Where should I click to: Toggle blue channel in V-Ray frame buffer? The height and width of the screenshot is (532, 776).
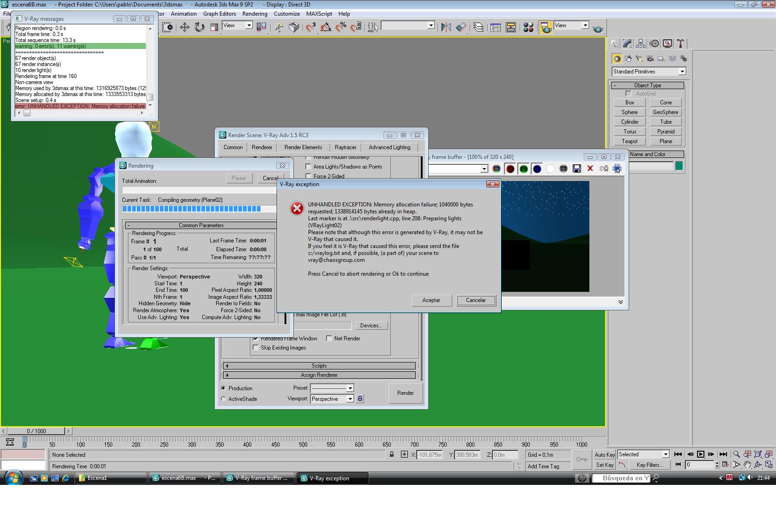click(537, 169)
